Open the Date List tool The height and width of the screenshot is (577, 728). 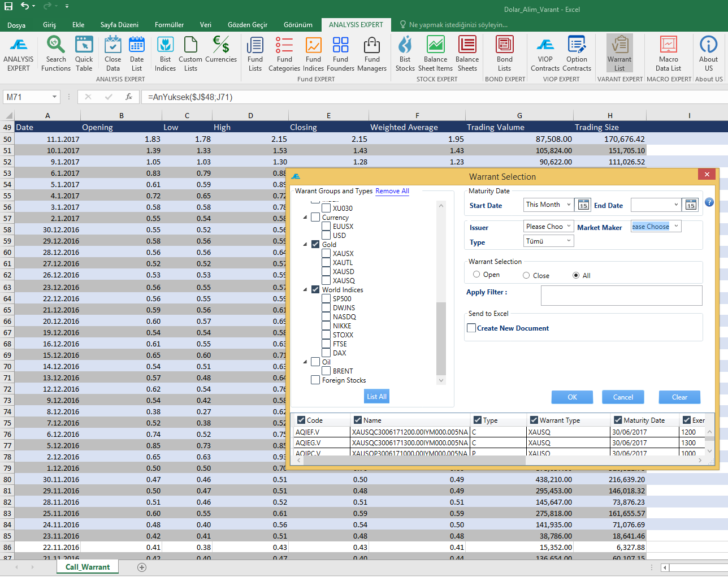coord(137,54)
